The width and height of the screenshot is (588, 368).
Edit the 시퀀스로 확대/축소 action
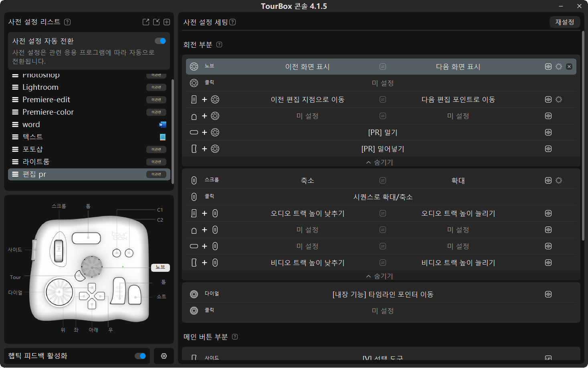pos(383,197)
